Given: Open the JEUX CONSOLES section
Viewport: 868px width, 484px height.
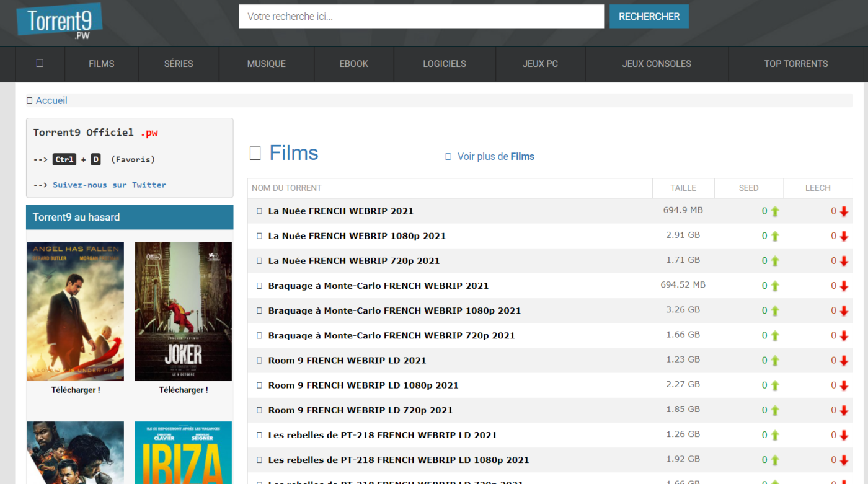Looking at the screenshot, I should 657,64.
